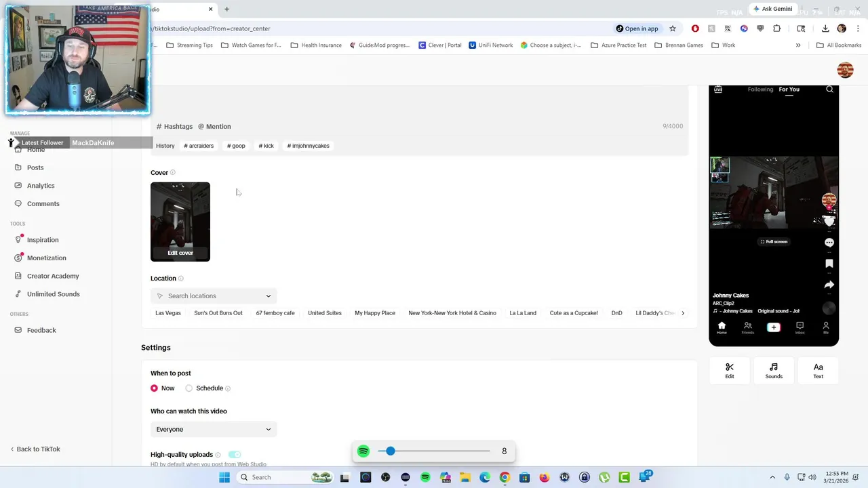Click the Hashtags button
Screen dimensions: 868x488
click(x=175, y=127)
